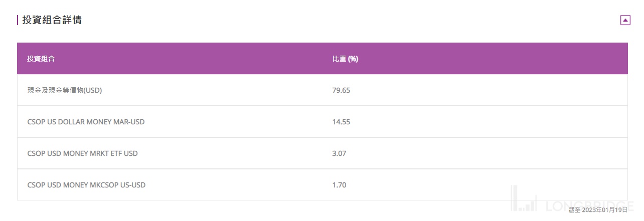Sort by 比重 column header
The height and width of the screenshot is (221, 644).
pyautogui.click(x=340, y=59)
